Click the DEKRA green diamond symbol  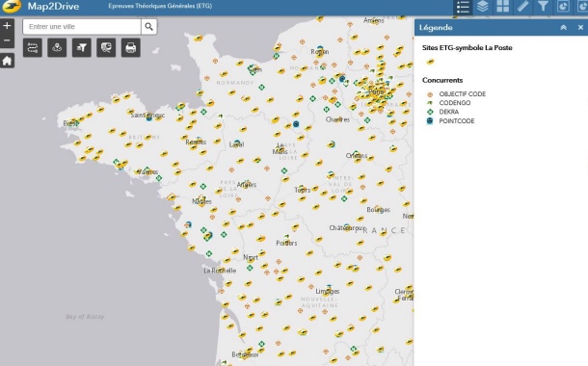pyautogui.click(x=430, y=112)
